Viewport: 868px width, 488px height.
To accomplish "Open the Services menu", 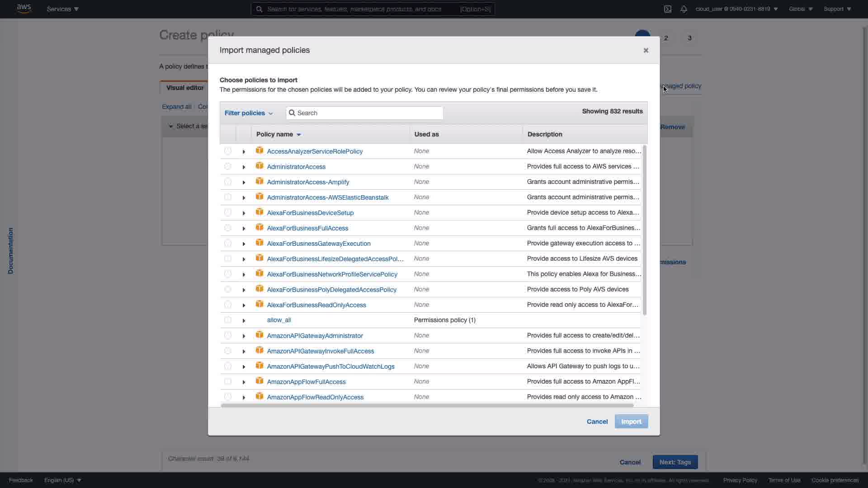I will pos(62,9).
